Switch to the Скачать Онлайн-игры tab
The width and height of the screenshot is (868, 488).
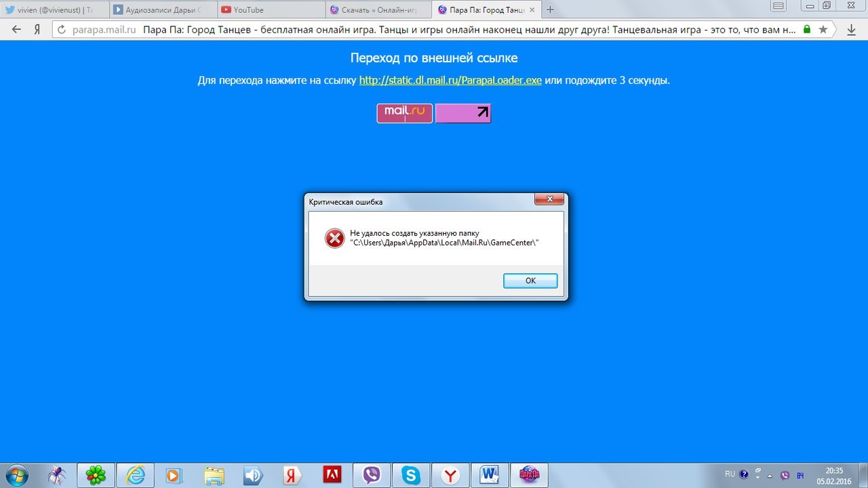pyautogui.click(x=380, y=10)
